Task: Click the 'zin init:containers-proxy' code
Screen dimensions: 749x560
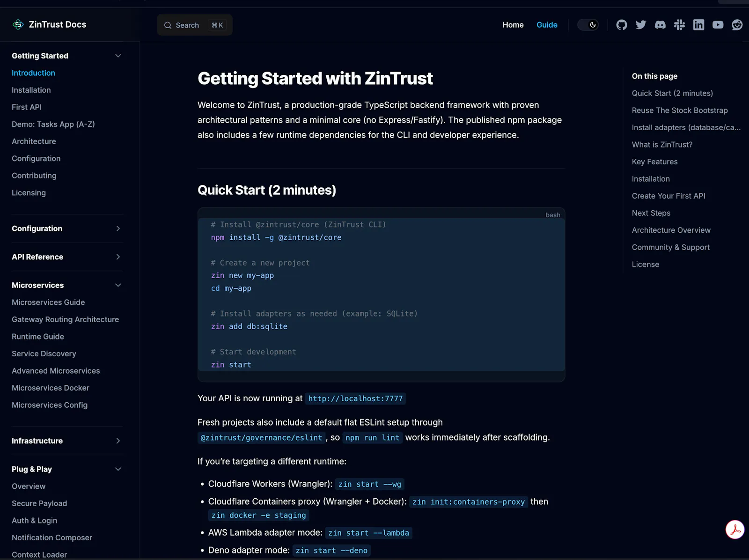Action: (469, 501)
